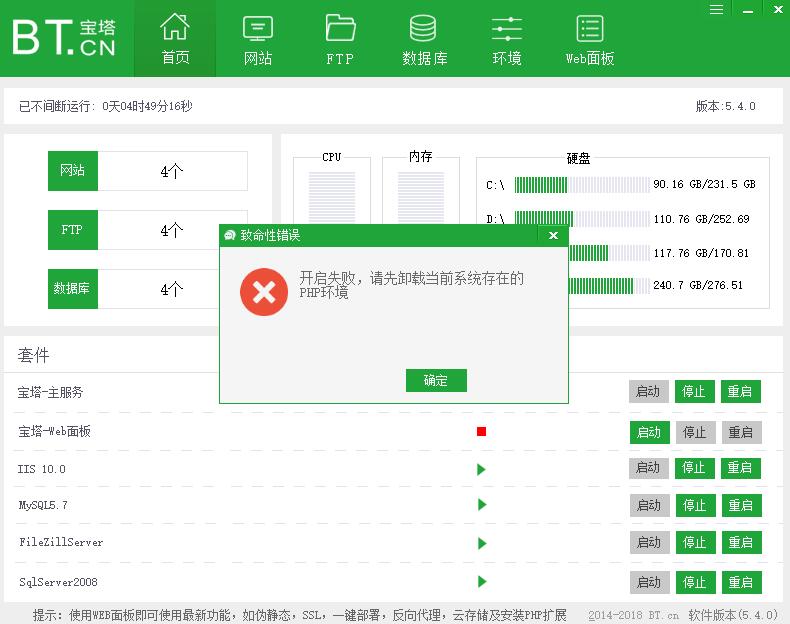Click the 240.7 GB disk usage bar
This screenshot has height=624, width=790.
[x=609, y=286]
